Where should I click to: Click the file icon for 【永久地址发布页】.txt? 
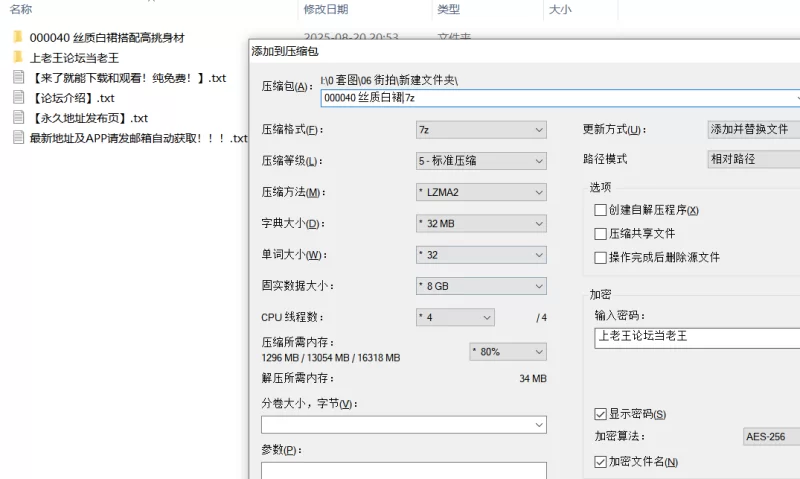[x=18, y=117]
